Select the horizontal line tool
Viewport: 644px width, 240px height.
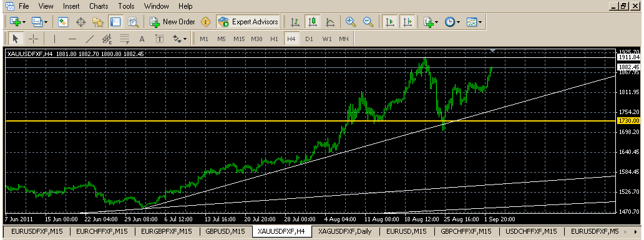[x=72, y=39]
